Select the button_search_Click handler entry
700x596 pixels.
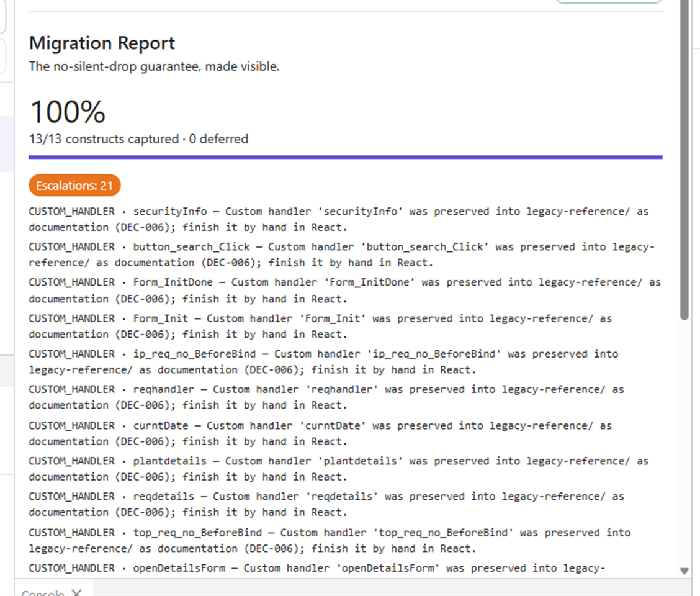coord(341,255)
